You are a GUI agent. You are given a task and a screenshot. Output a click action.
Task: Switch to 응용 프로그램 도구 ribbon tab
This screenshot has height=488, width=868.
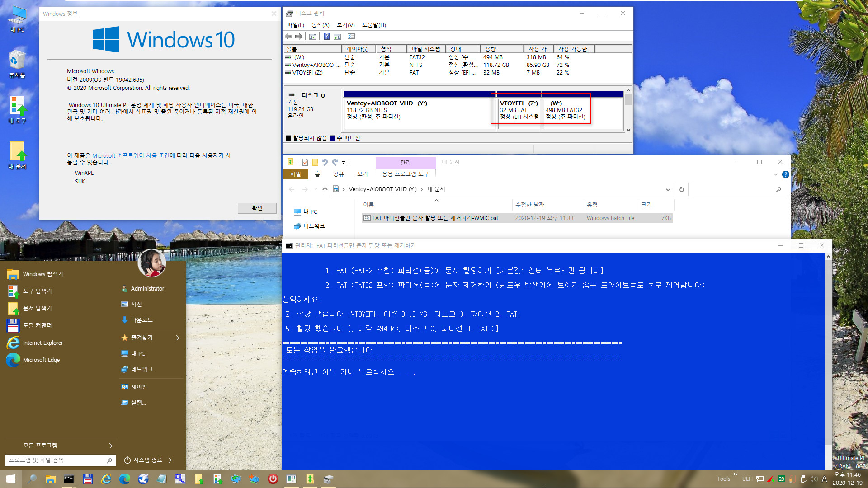pyautogui.click(x=405, y=174)
